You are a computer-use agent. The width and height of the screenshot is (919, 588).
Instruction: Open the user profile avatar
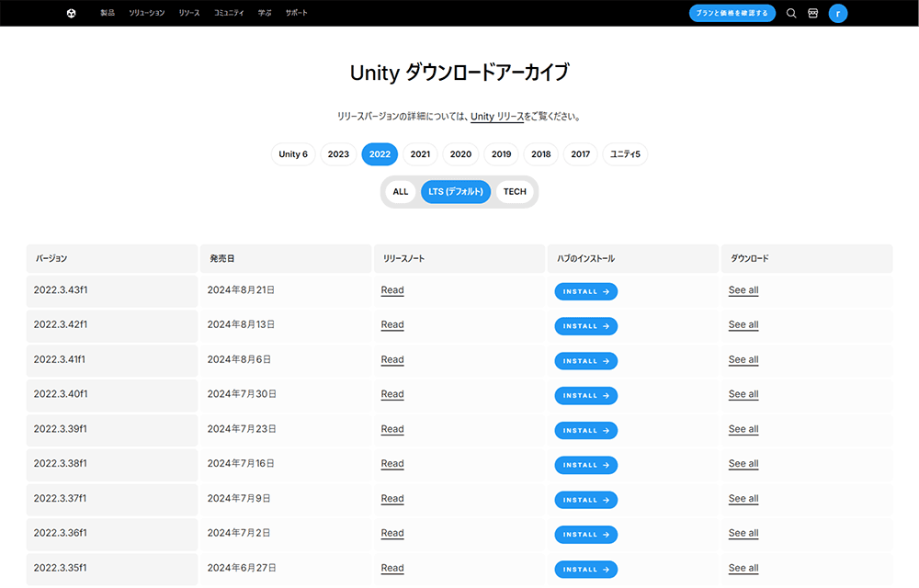(x=838, y=14)
